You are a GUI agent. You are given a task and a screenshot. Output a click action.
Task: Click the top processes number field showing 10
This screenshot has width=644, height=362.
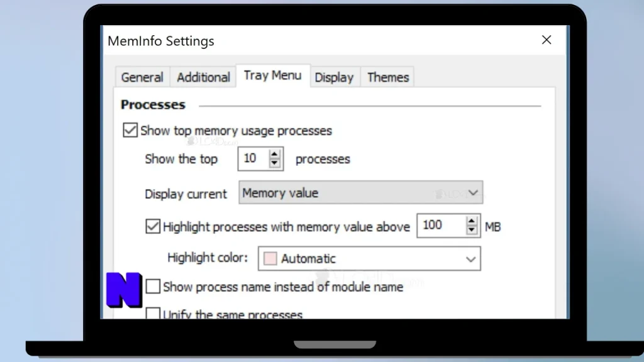pyautogui.click(x=253, y=158)
